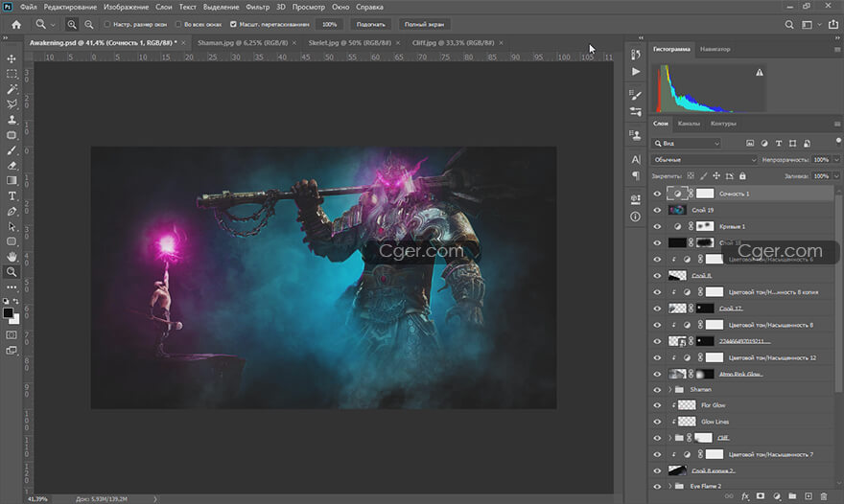Viewport: 844px width, 504px height.
Task: Open the Actions panel play icon
Action: pos(636,72)
